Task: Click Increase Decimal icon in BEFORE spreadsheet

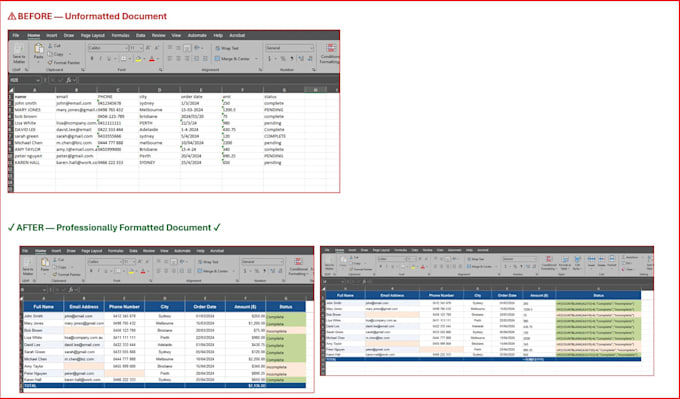Action: pos(301,59)
